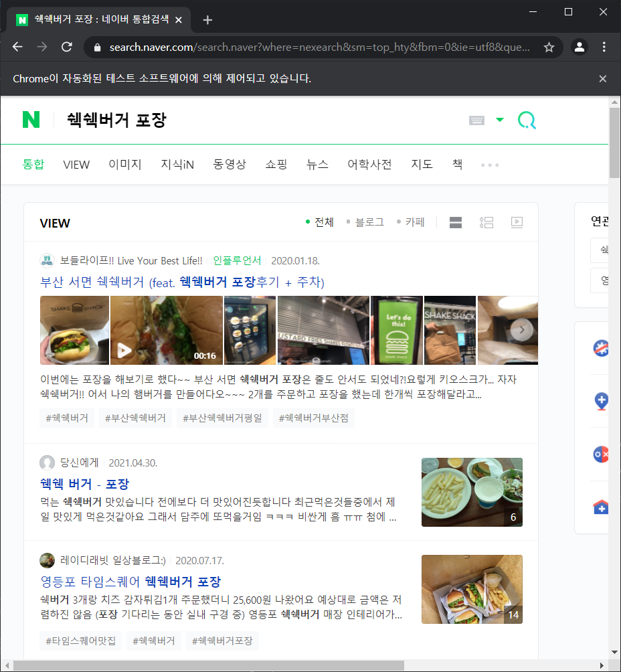The image size is (621, 672).
Task: Switch to the 어학사전 tab
Action: click(x=369, y=164)
